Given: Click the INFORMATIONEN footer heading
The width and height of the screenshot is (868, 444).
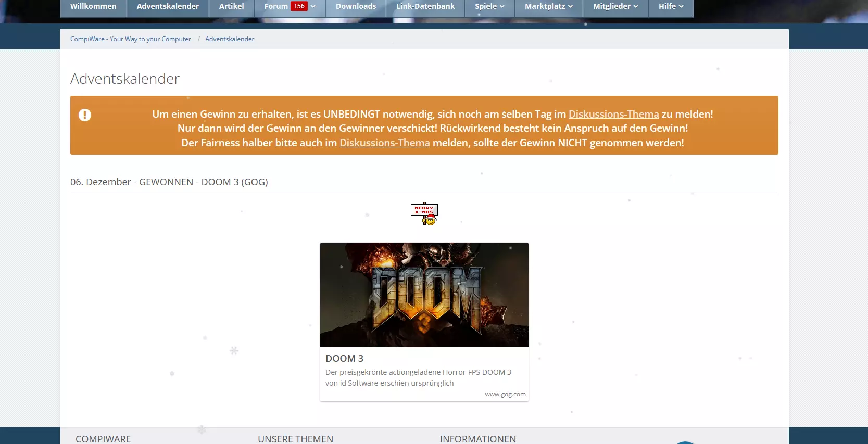Looking at the screenshot, I should click(x=478, y=439).
